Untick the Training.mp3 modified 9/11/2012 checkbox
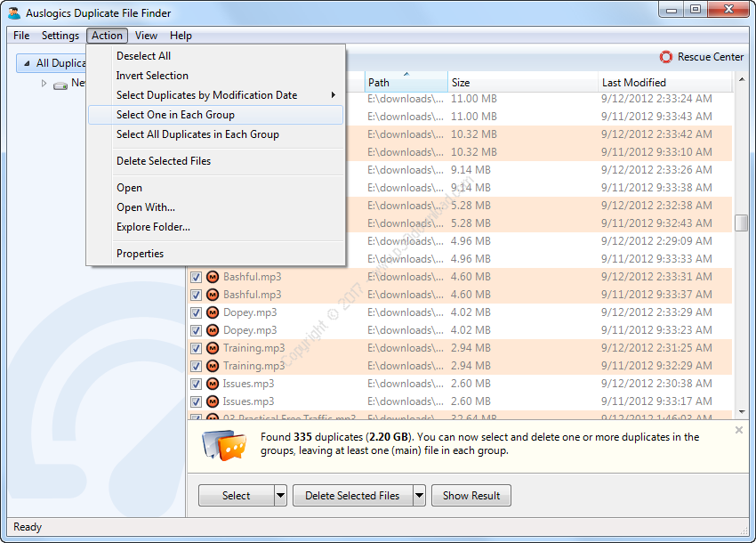Image resolution: width=756 pixels, height=543 pixels. (197, 366)
